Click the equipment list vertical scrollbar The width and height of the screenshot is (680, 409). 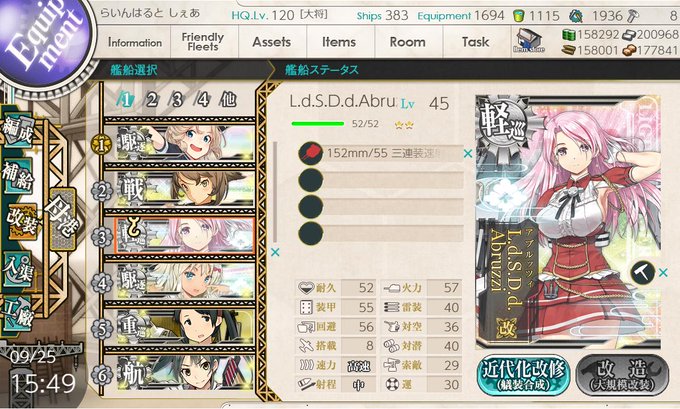coord(275,192)
